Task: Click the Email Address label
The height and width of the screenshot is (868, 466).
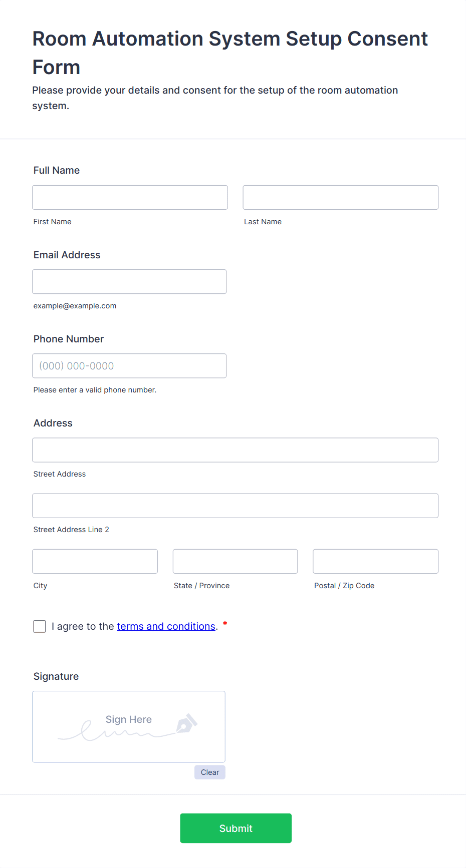Action: (x=67, y=255)
